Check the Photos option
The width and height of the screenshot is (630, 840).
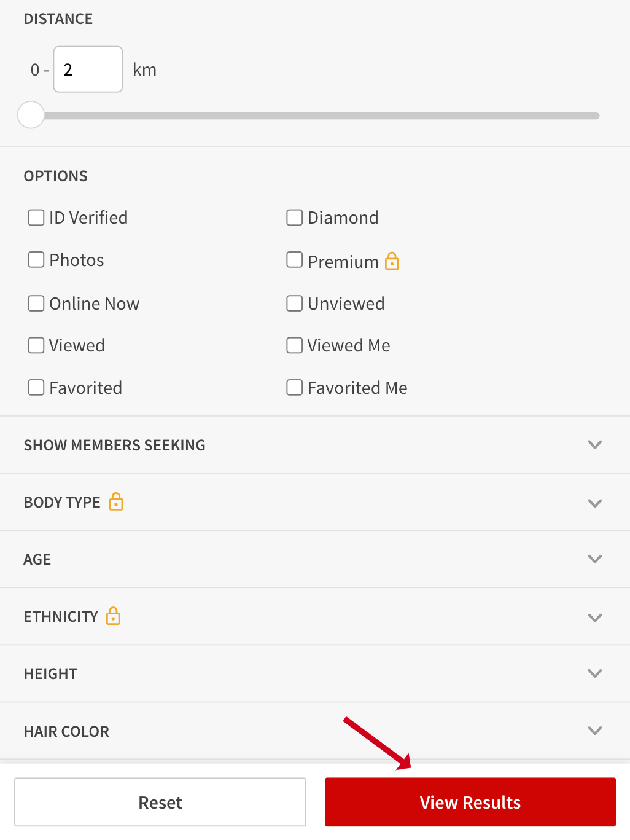36,259
